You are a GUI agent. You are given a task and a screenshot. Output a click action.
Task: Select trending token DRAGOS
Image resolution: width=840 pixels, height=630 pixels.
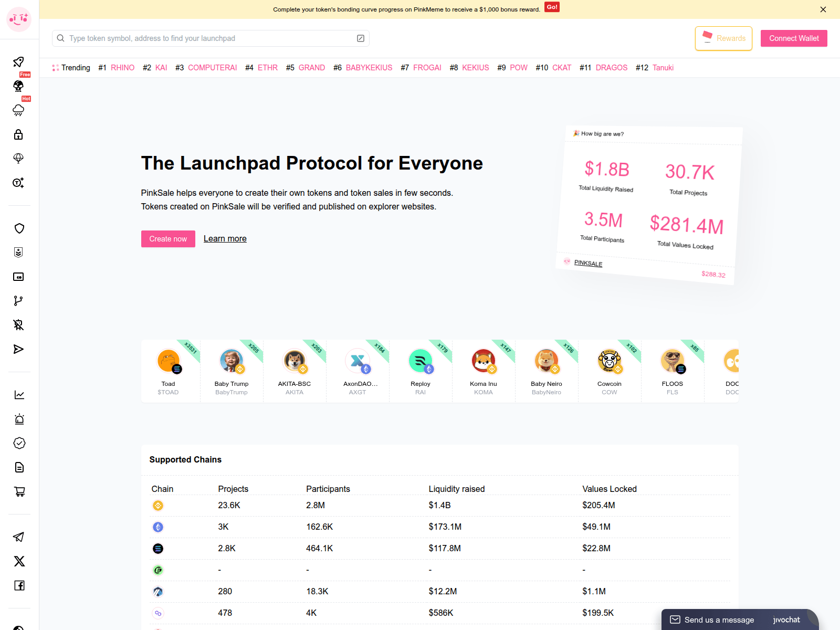tap(612, 68)
